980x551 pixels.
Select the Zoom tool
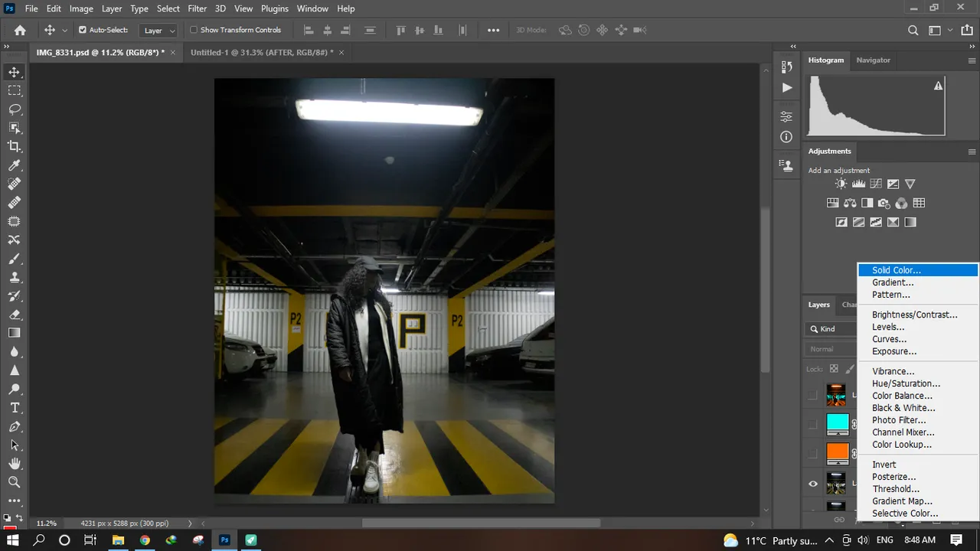click(14, 482)
